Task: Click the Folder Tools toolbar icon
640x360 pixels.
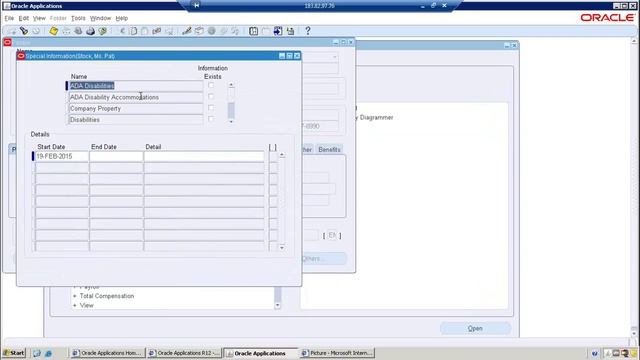Action: tap(235, 31)
